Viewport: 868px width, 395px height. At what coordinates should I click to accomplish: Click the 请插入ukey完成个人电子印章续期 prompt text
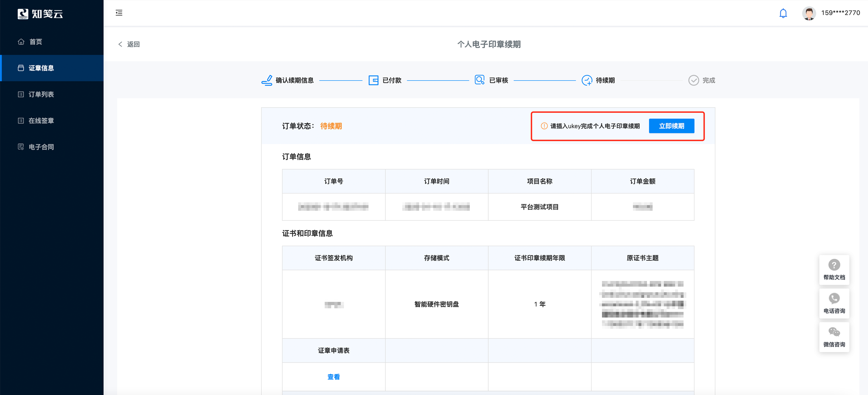[x=595, y=126]
